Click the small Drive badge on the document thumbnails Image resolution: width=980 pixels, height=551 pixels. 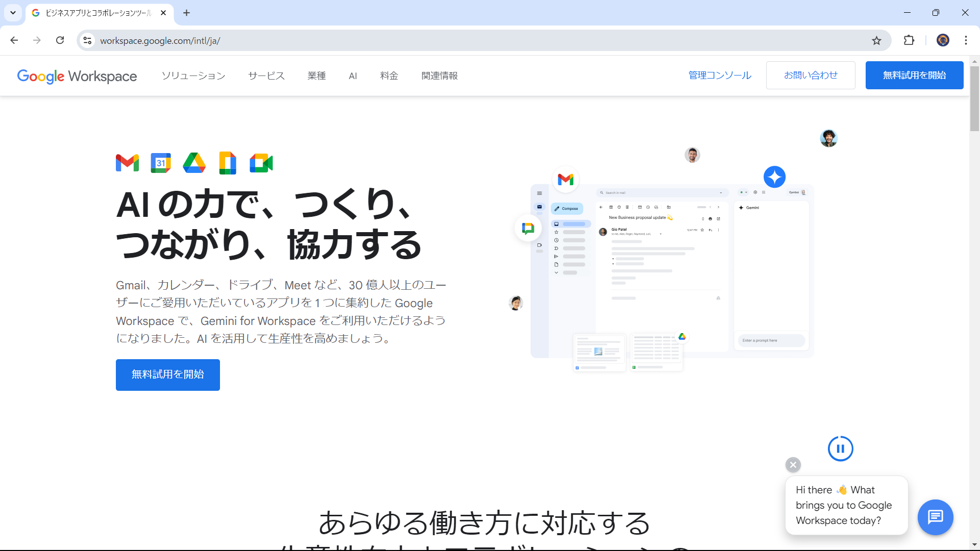coord(682,337)
